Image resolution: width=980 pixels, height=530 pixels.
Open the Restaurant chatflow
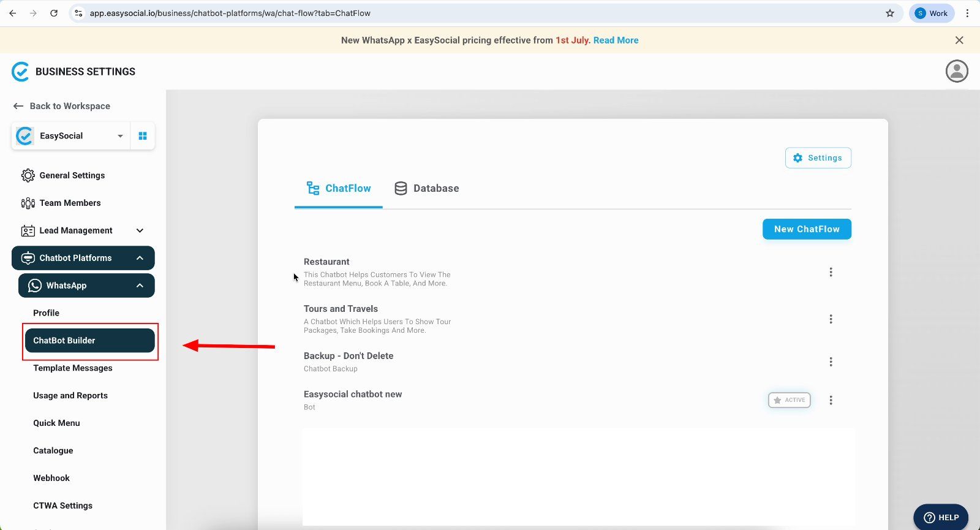click(326, 262)
